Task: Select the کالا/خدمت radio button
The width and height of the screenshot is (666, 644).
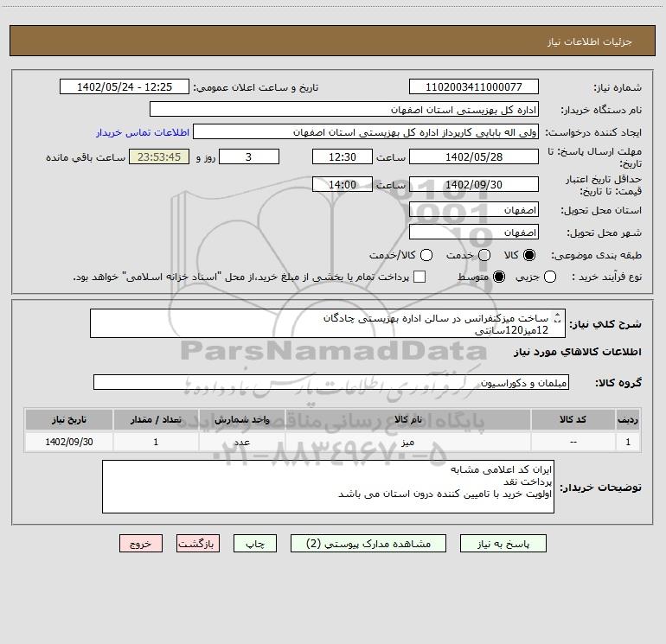Action: (x=426, y=255)
